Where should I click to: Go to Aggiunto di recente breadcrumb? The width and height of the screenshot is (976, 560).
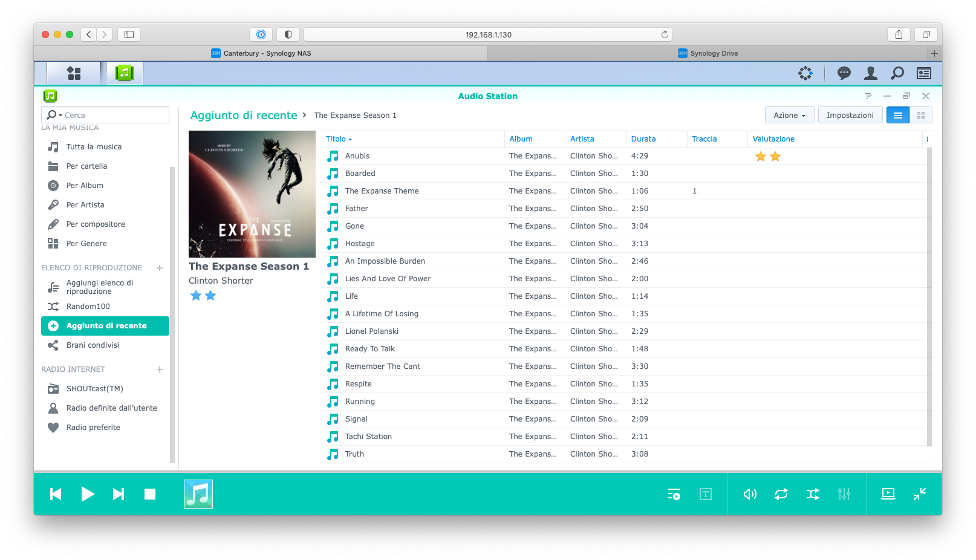point(244,115)
